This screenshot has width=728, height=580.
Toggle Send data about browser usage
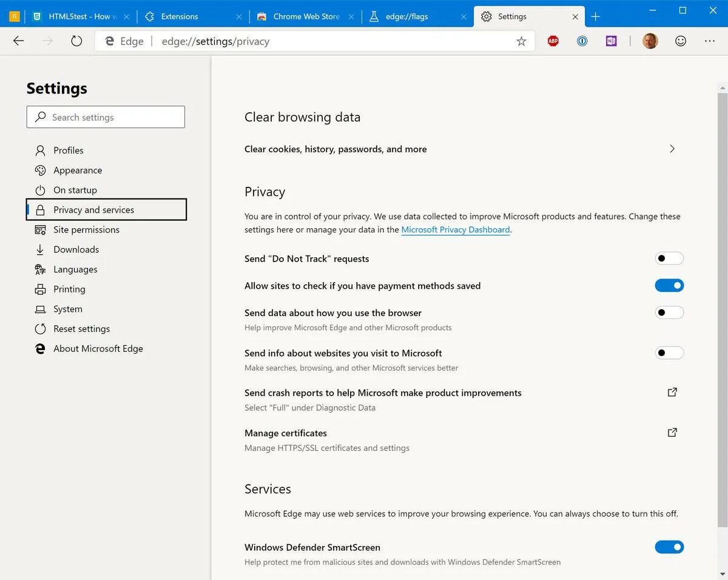click(x=669, y=312)
